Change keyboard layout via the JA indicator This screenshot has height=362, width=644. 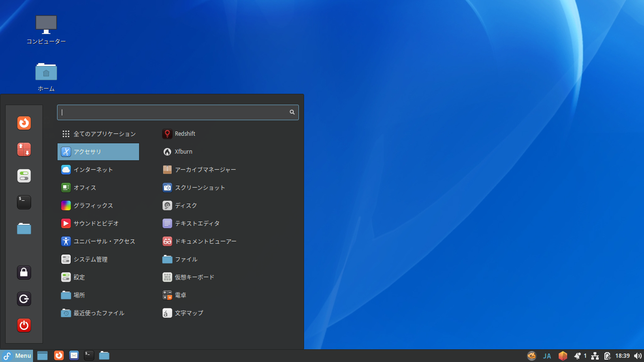pos(547,356)
